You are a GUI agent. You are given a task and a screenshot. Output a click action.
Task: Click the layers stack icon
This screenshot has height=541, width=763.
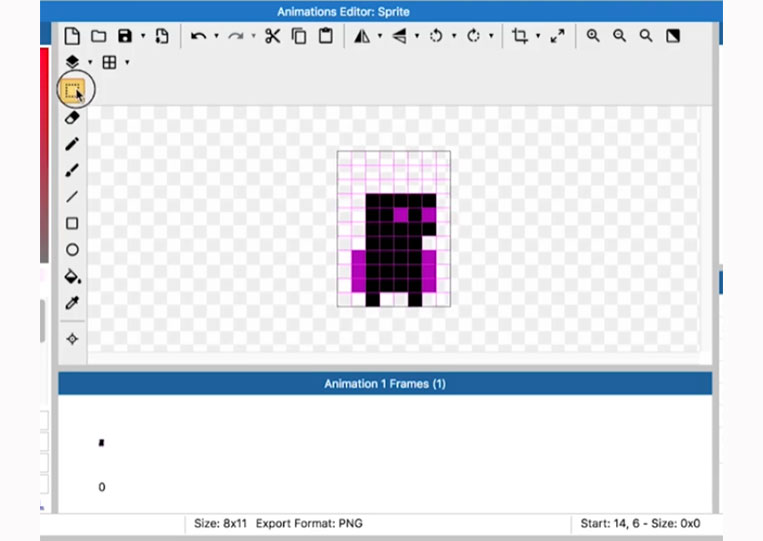point(72,62)
